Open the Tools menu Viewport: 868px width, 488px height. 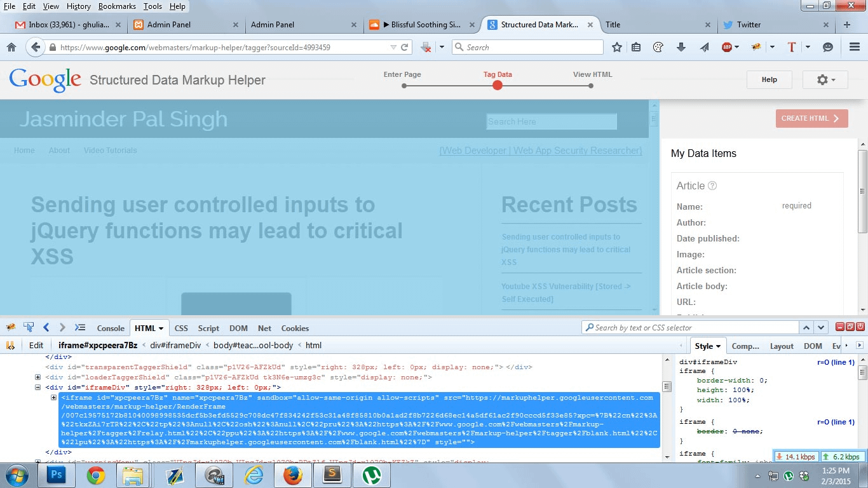(x=153, y=6)
